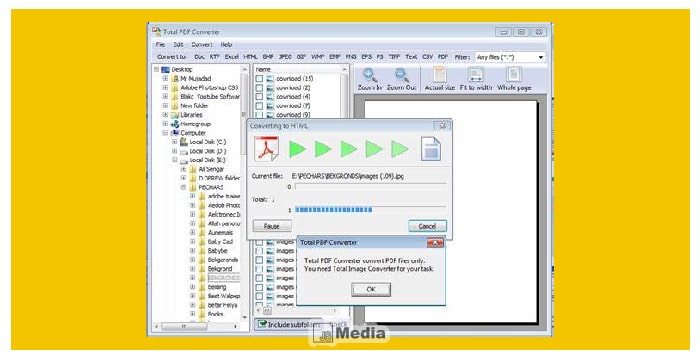Check the download (15) file checkbox
Image resolution: width=700 pixels, height=360 pixels.
(259, 79)
